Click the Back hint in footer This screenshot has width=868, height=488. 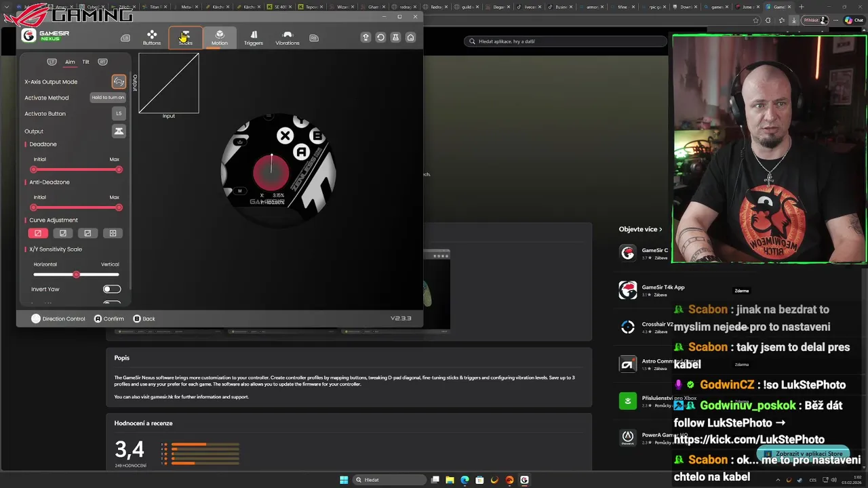pyautogui.click(x=144, y=319)
